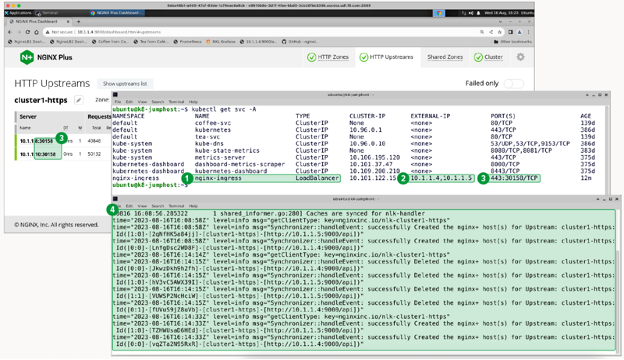Open the Chrome three-dot menu
The image size is (624, 360).
click(x=528, y=32)
